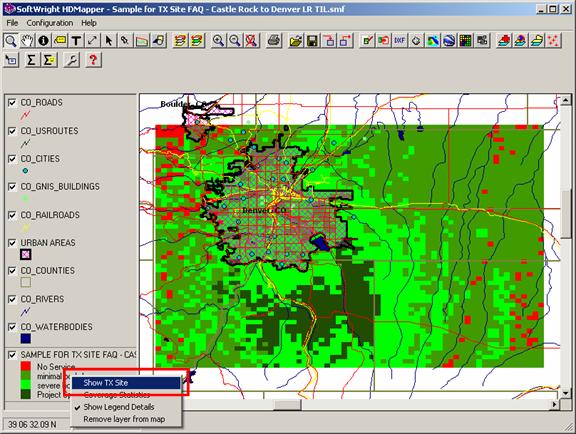This screenshot has width=576, height=434.
Task: Click the dark green Project legend swatch
Action: (26, 395)
